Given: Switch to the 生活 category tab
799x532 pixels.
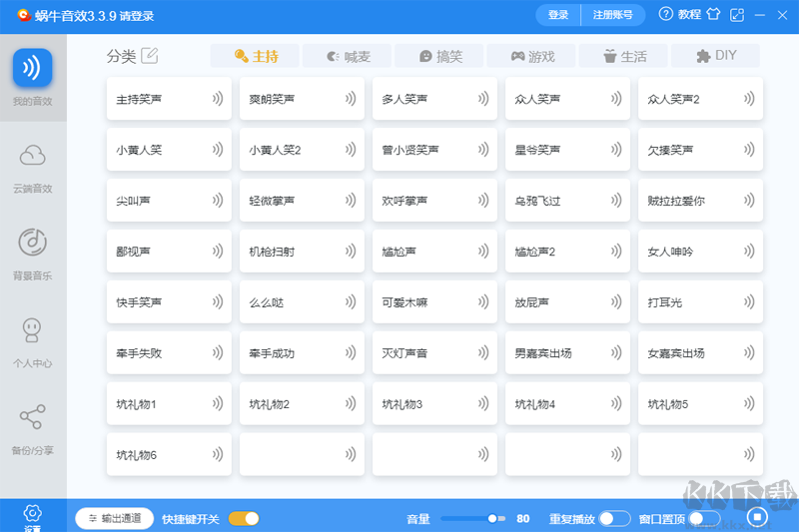Looking at the screenshot, I should click(623, 56).
